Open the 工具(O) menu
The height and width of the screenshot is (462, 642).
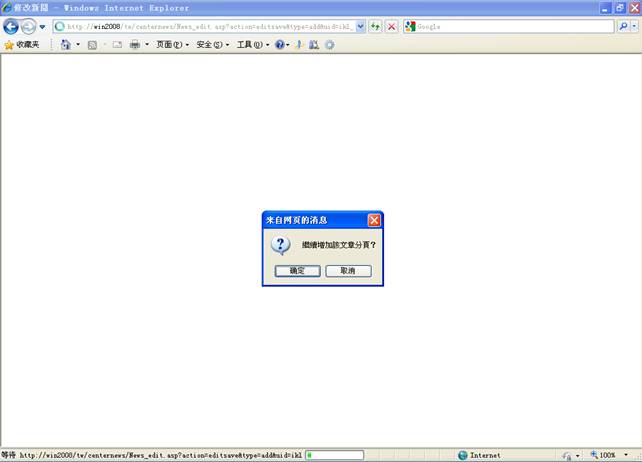[252, 45]
